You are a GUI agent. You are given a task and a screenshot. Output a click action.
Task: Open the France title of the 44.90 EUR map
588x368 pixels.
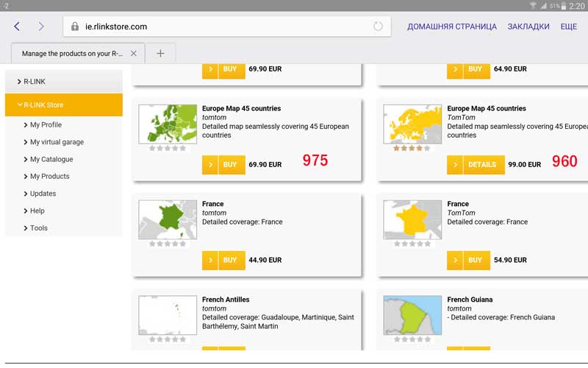pyautogui.click(x=212, y=204)
